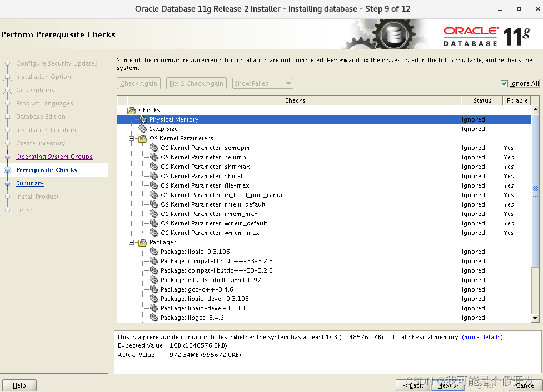Click the Next button
Image resolution: width=543 pixels, height=392 pixels.
448,385
